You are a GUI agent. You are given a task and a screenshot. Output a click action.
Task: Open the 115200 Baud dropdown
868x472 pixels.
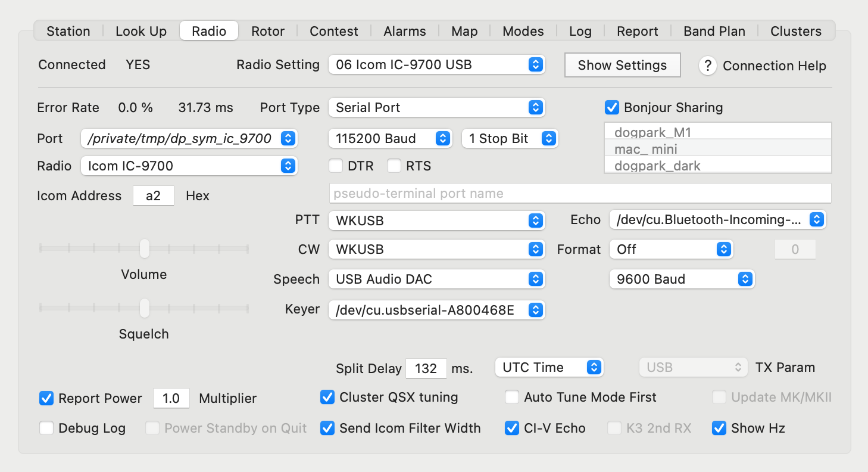(x=390, y=138)
